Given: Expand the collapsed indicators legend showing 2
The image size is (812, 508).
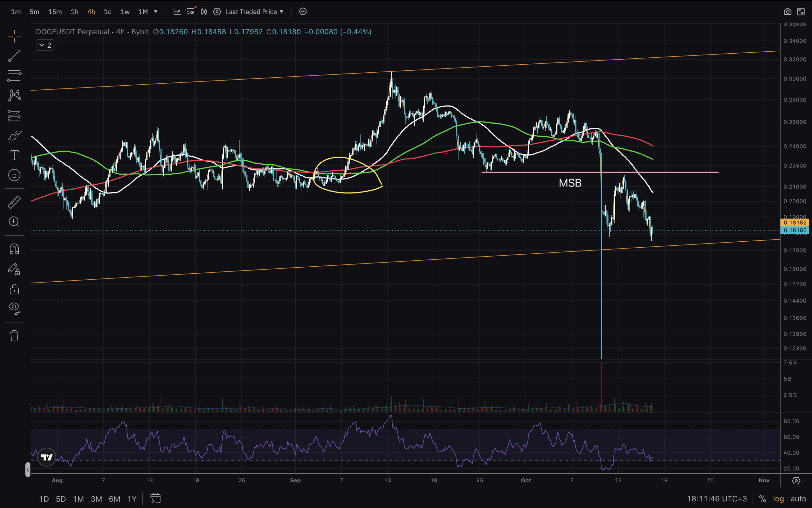Looking at the screenshot, I should point(45,45).
